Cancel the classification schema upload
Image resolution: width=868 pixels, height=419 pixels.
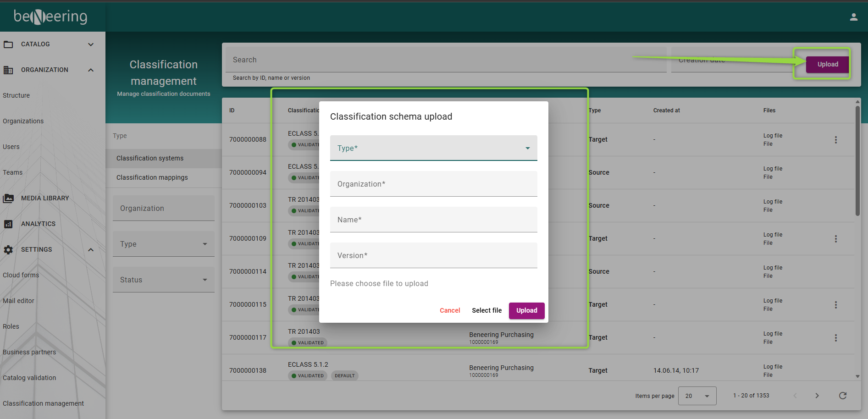(449, 310)
